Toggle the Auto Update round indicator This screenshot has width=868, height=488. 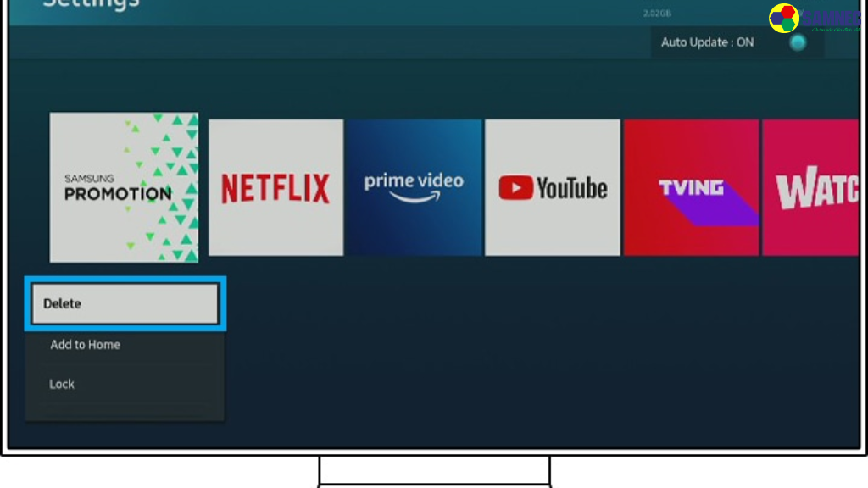click(x=798, y=42)
